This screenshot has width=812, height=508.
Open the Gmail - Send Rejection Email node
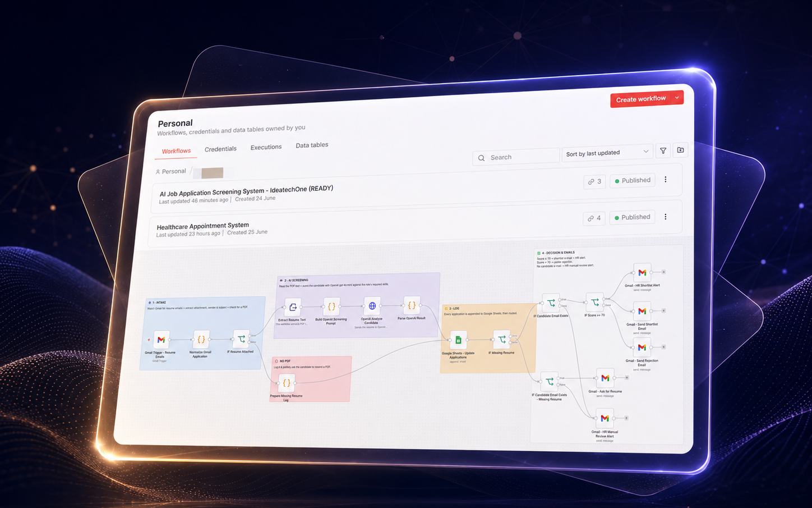(x=642, y=347)
